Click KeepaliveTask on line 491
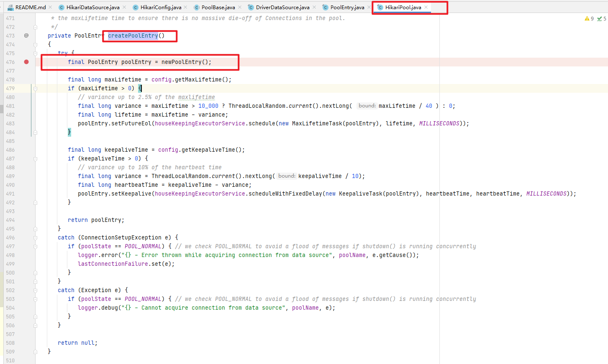The height and width of the screenshot is (364, 608). [x=361, y=193]
